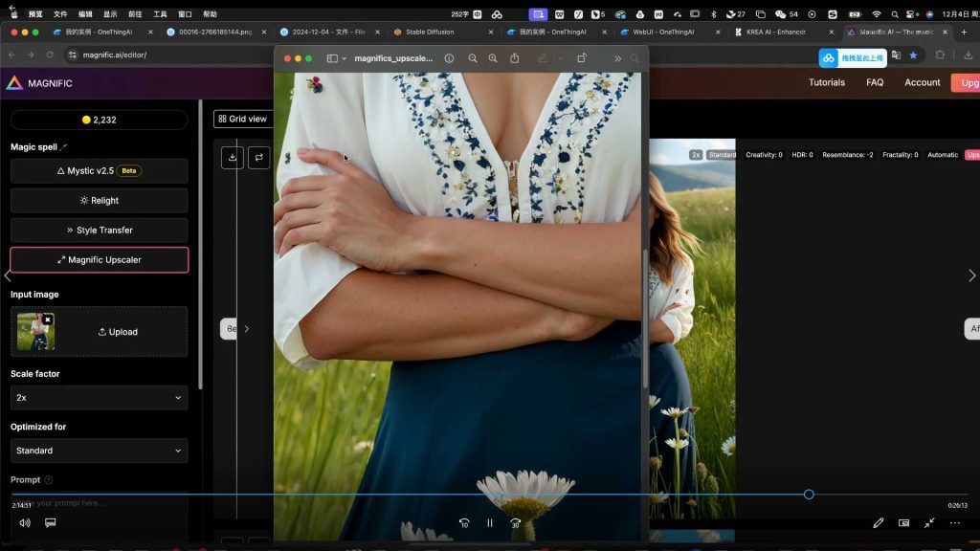The width and height of the screenshot is (980, 551).
Task: Open the info inspector in Preview toolbar
Action: (x=449, y=58)
